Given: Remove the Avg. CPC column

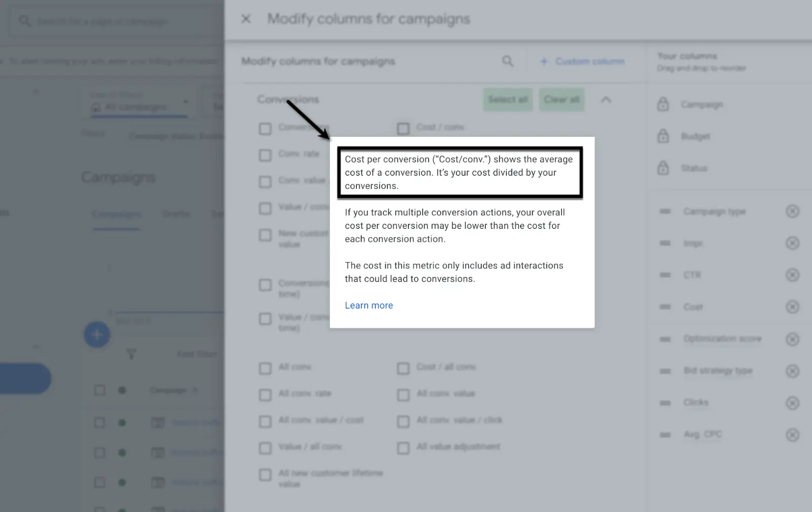Looking at the screenshot, I should [792, 434].
